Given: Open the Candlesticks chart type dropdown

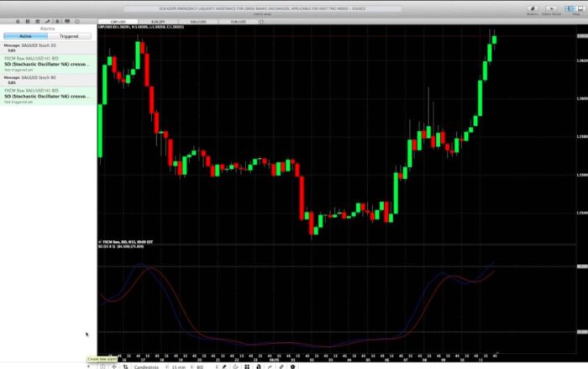Looking at the screenshot, I should 150,366.
